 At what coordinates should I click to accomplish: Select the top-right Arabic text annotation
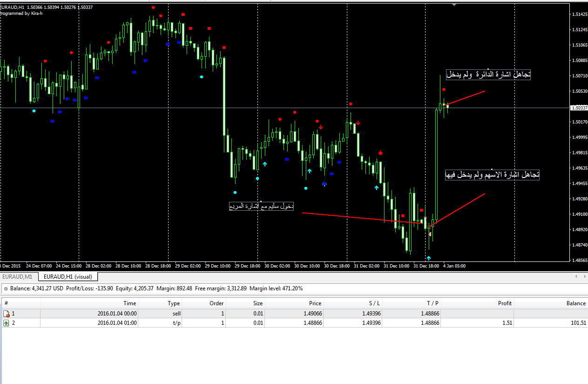tap(488, 75)
